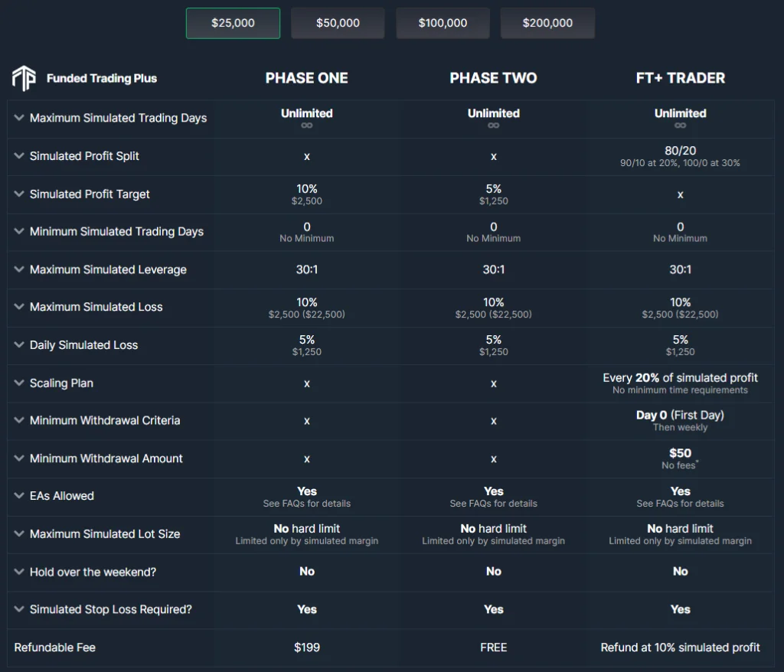Expand Scaling Plan row chevron
The width and height of the screenshot is (784, 672).
[x=19, y=383]
